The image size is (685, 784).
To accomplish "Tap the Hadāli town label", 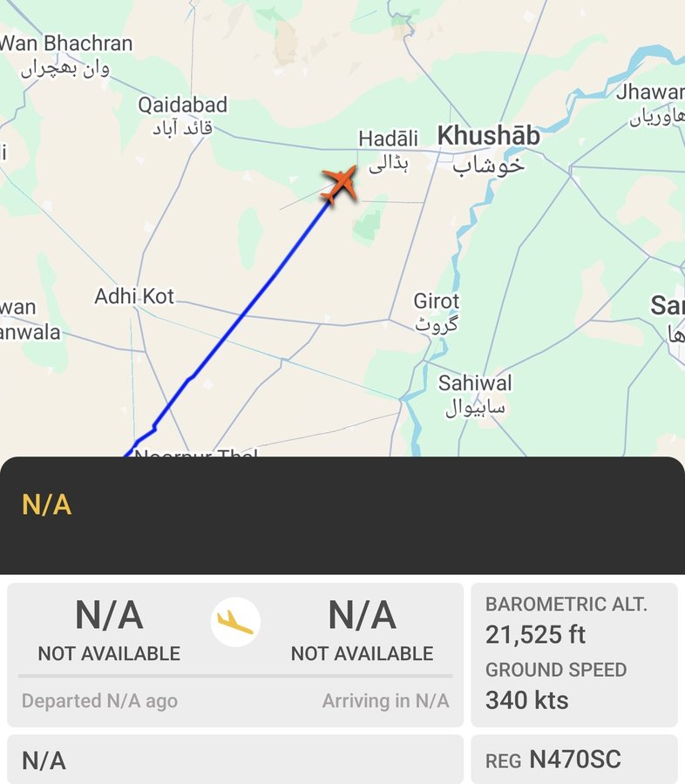I will [x=388, y=139].
